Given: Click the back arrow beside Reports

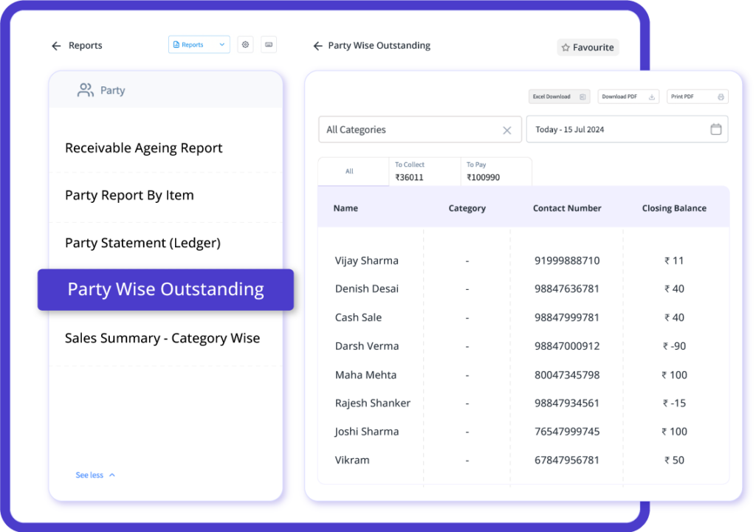Looking at the screenshot, I should pos(56,46).
